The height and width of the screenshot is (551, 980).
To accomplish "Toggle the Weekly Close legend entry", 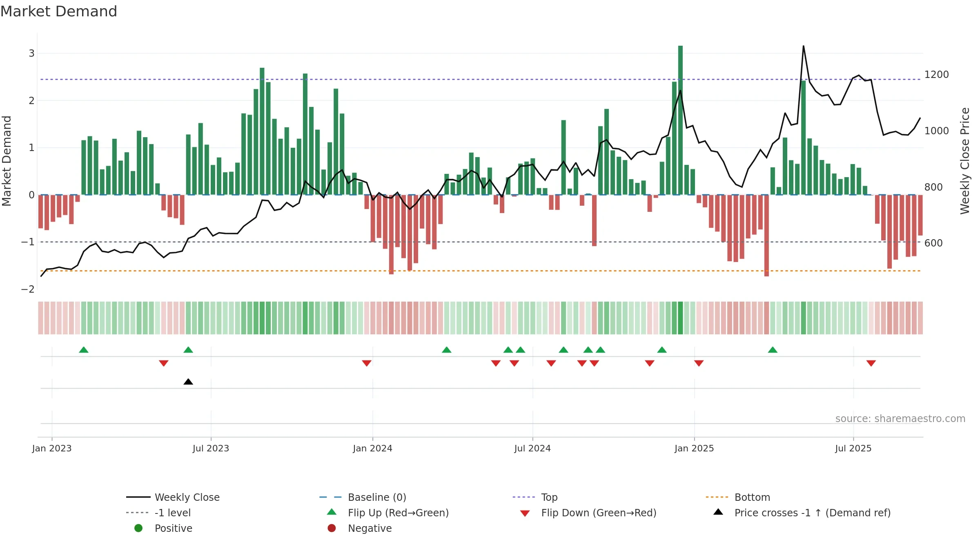I will (x=173, y=497).
